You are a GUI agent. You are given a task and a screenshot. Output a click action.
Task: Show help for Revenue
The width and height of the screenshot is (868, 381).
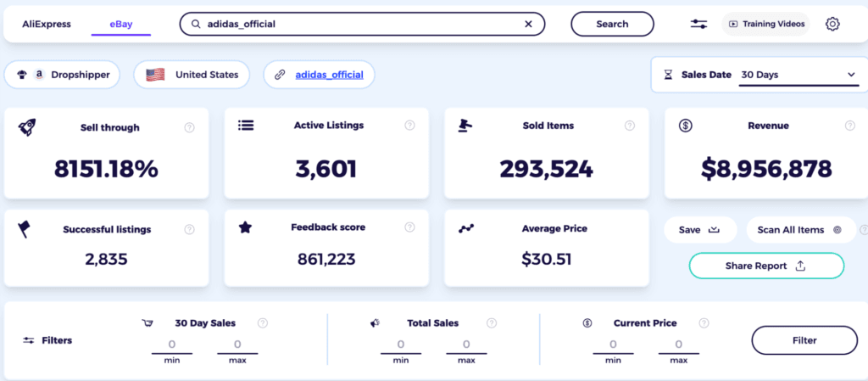[x=849, y=126]
